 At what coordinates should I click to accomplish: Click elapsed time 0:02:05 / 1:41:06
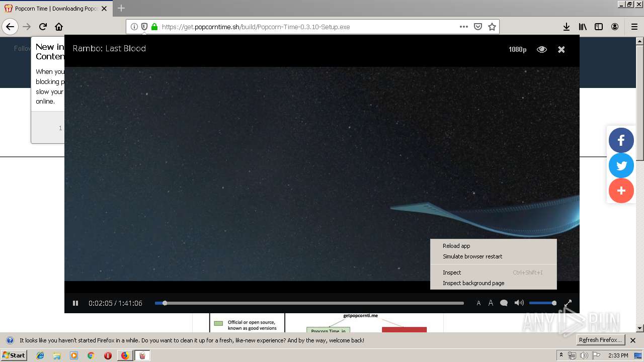click(x=115, y=303)
